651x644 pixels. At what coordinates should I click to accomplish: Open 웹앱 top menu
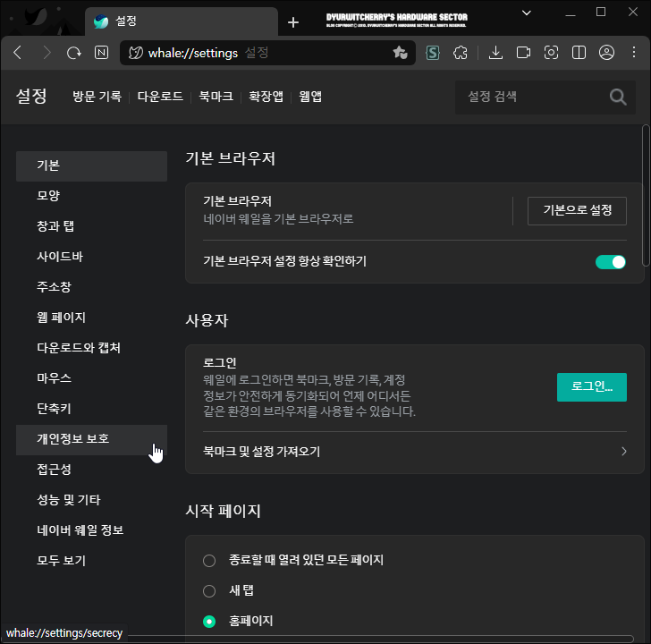310,97
